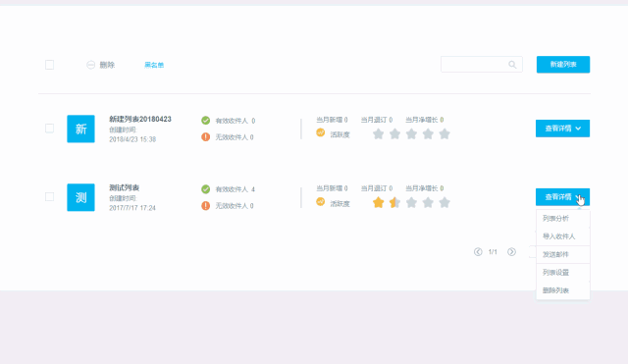Click the 1/1 page indicator

coord(493,252)
